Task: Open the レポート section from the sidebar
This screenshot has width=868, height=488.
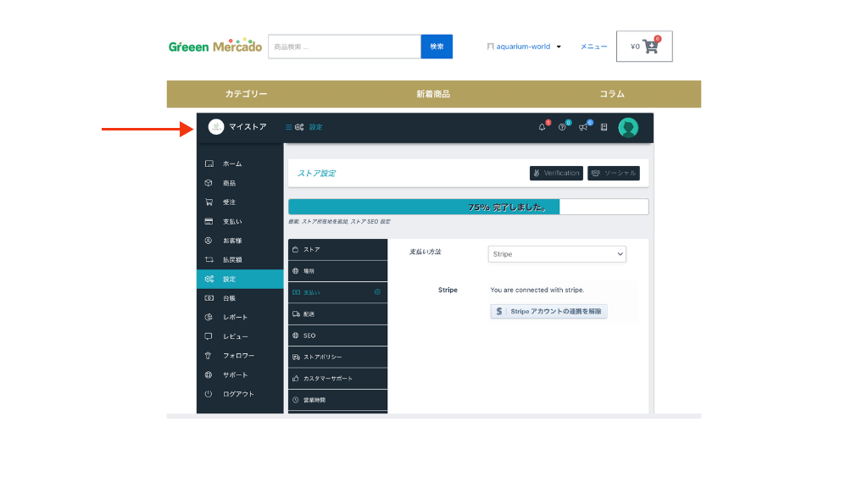Action: pos(229,316)
